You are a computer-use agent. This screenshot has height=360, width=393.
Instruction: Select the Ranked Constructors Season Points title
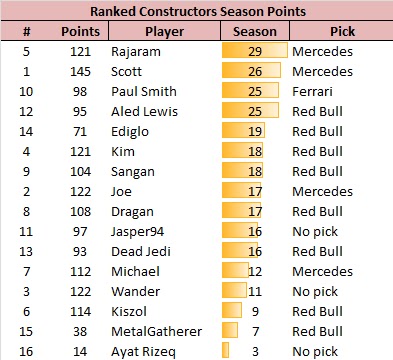(198, 11)
